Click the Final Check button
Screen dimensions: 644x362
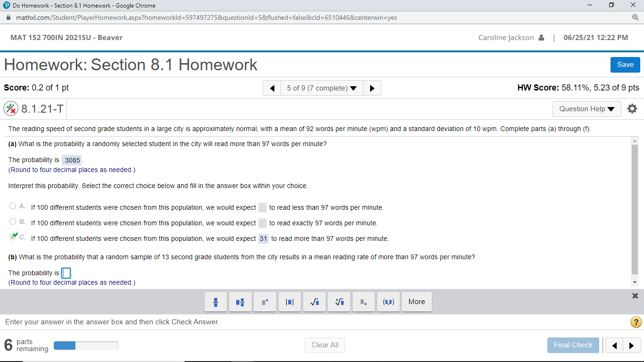[573, 345]
